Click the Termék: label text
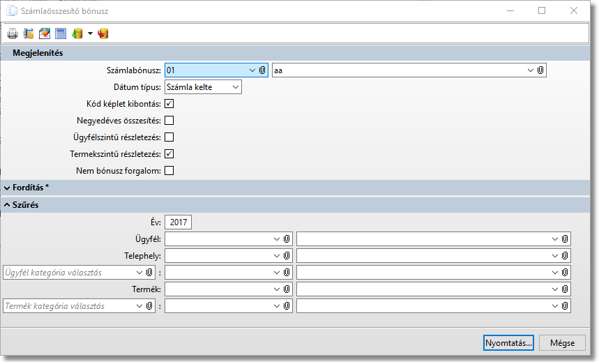The width and height of the screenshot is (599, 364). [146, 289]
